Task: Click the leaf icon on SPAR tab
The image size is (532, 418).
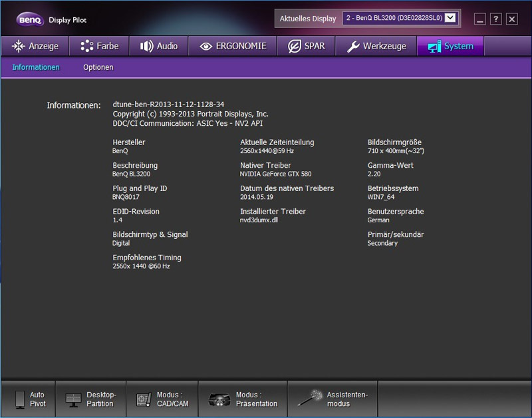Action: [294, 46]
